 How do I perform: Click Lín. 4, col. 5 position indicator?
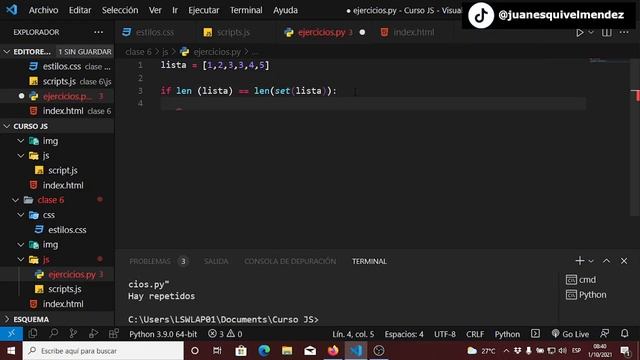point(353,334)
